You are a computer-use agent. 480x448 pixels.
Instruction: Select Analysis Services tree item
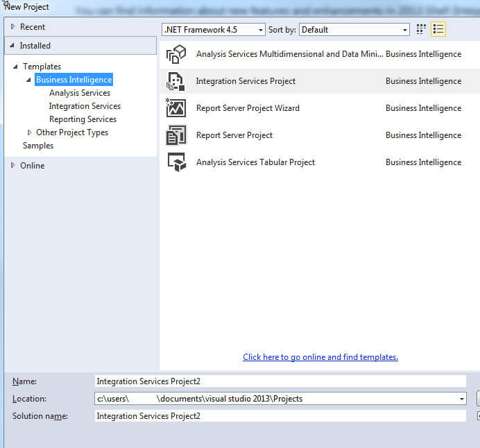(80, 93)
